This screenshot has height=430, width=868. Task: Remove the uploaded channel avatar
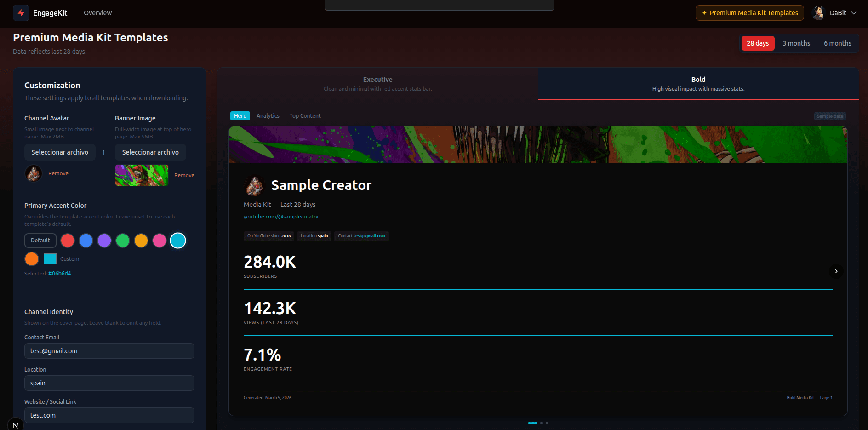click(x=58, y=173)
